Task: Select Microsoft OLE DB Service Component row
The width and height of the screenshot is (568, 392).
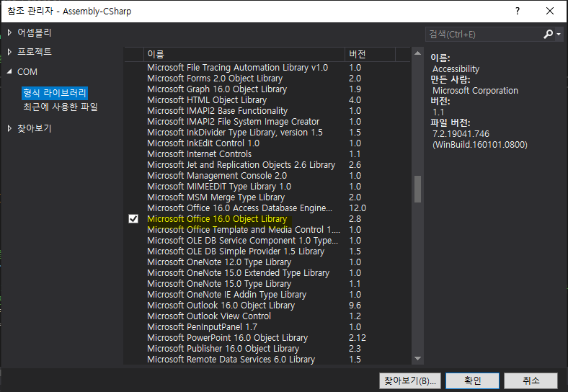Action: point(267,241)
